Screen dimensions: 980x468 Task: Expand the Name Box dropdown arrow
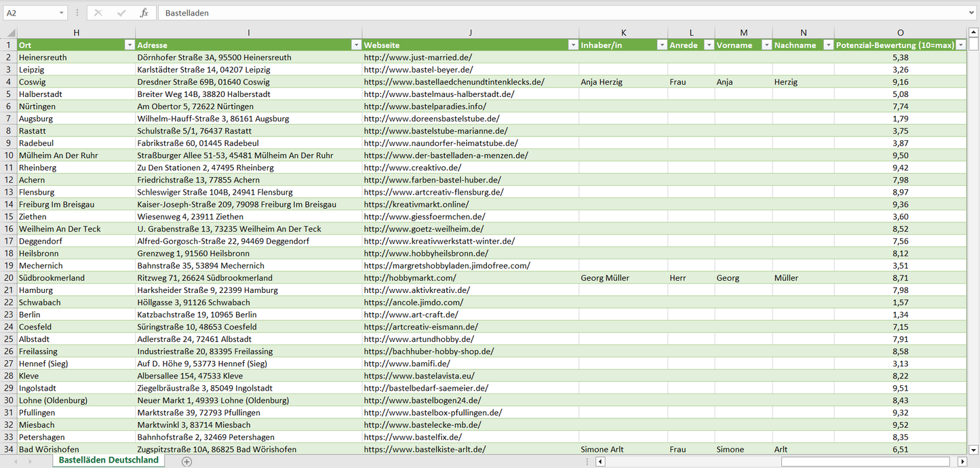pos(61,13)
